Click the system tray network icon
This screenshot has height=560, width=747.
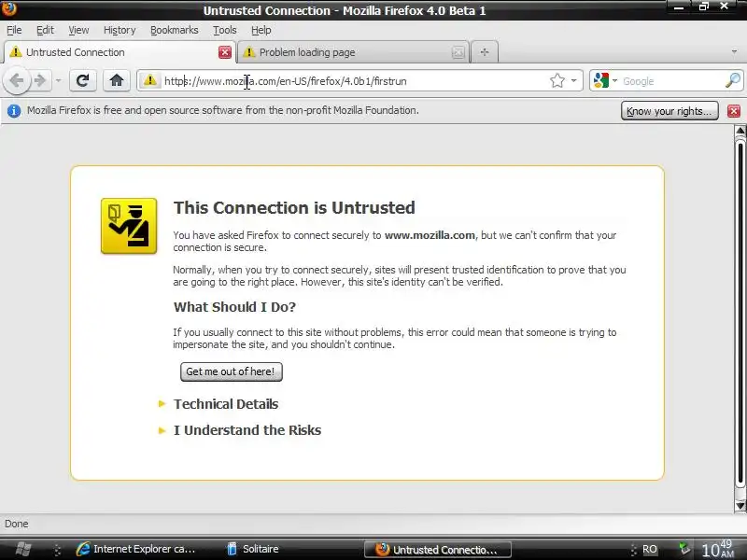(x=684, y=549)
